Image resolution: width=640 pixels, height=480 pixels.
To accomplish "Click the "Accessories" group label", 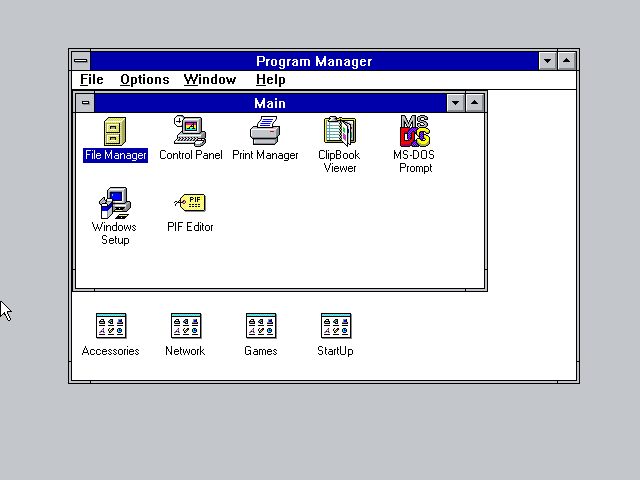I will 111,351.
